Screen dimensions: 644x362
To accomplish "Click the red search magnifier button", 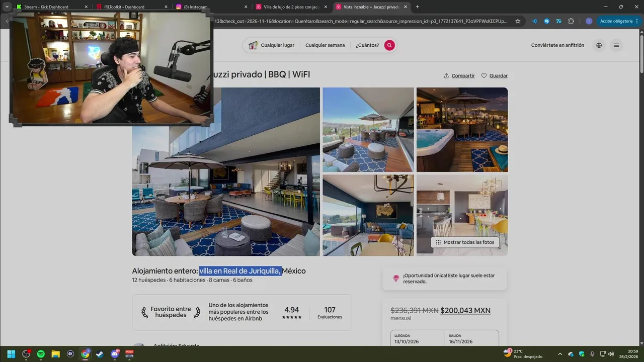I will (389, 45).
